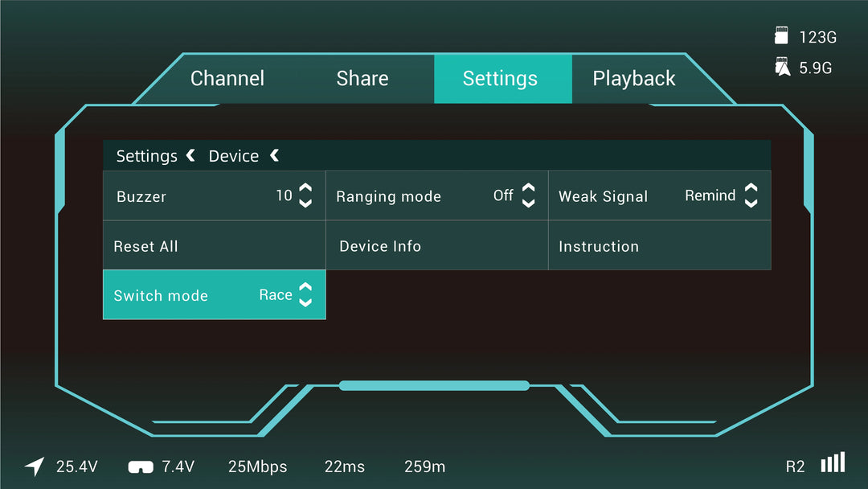
Task: Adjust Buzzer value with up-down arrows
Action: [x=305, y=195]
